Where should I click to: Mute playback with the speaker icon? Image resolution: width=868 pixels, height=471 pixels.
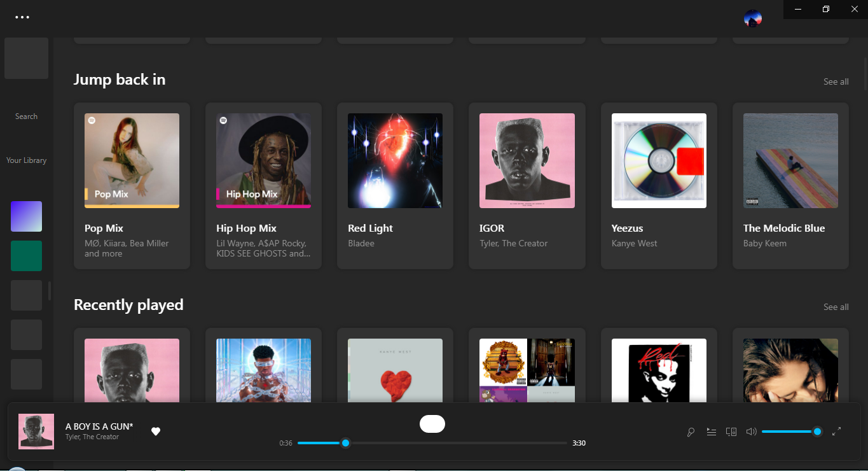coord(751,432)
